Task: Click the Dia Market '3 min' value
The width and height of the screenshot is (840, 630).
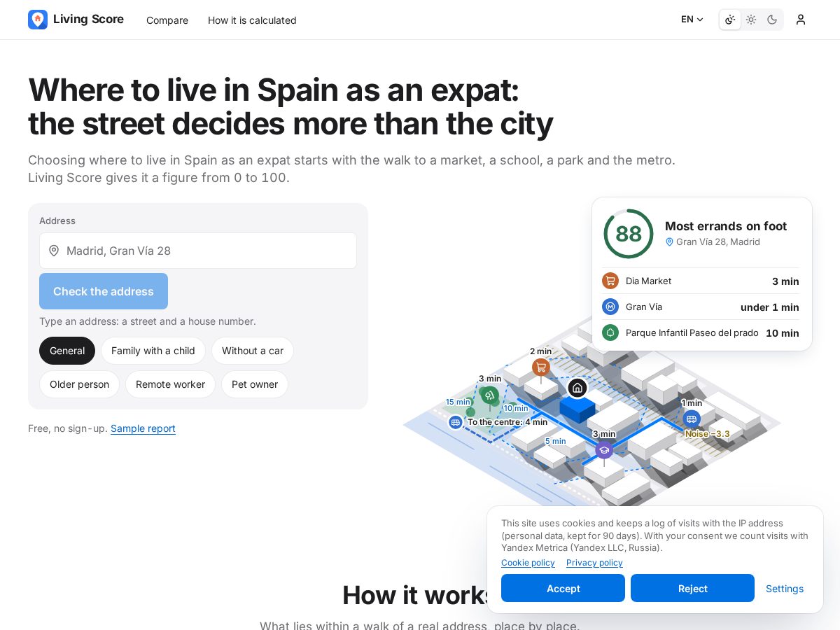Action: click(x=785, y=281)
